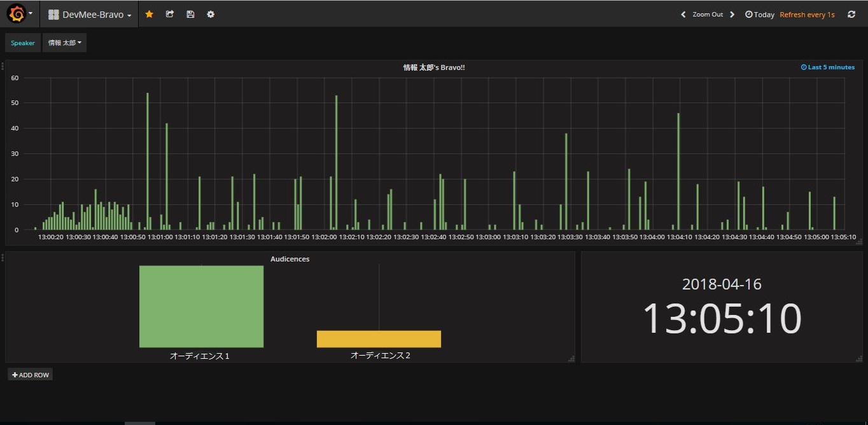868x425 pixels.
Task: Star the dashboard as favorite
Action: point(150,14)
